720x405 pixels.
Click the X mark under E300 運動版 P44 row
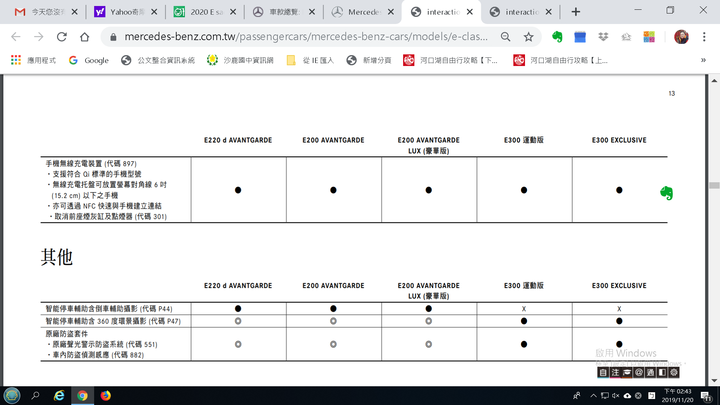pyautogui.click(x=524, y=309)
